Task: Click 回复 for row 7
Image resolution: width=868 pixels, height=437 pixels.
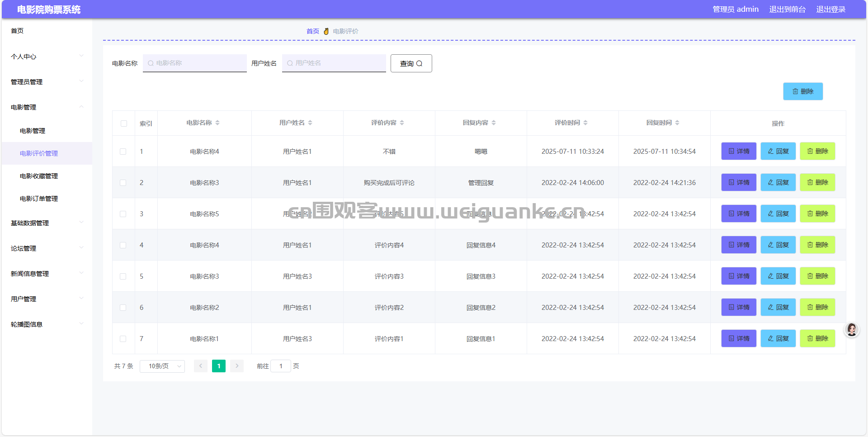Action: point(778,338)
